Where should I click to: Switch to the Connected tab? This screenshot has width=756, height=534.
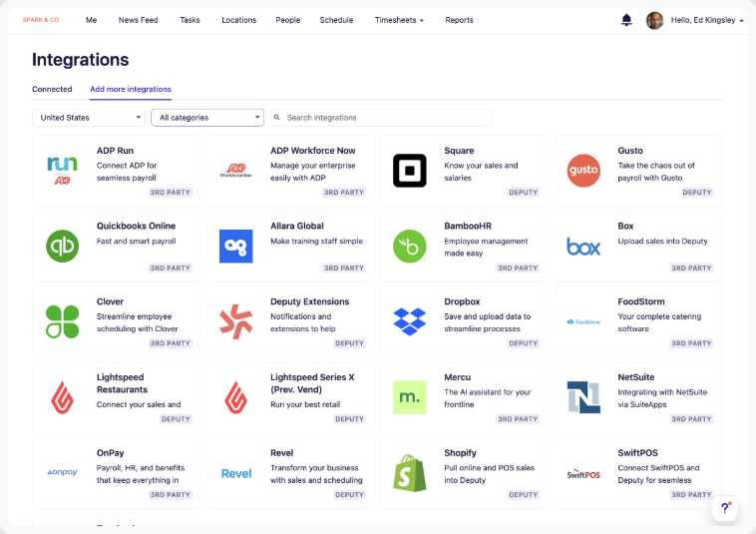(x=52, y=89)
